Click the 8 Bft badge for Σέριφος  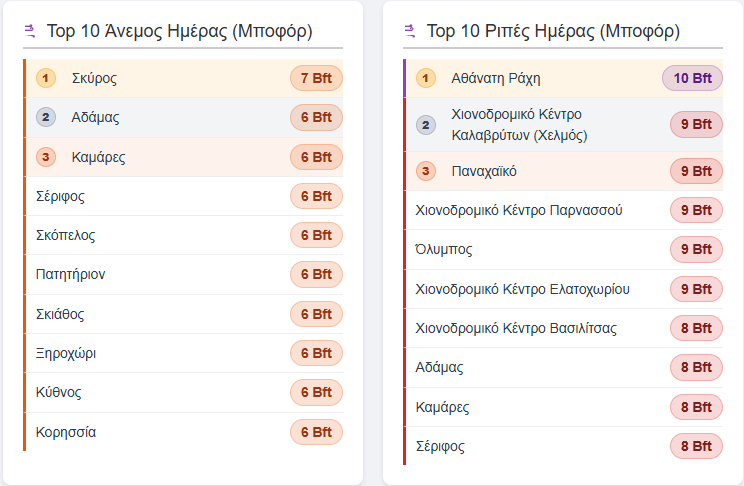click(696, 446)
